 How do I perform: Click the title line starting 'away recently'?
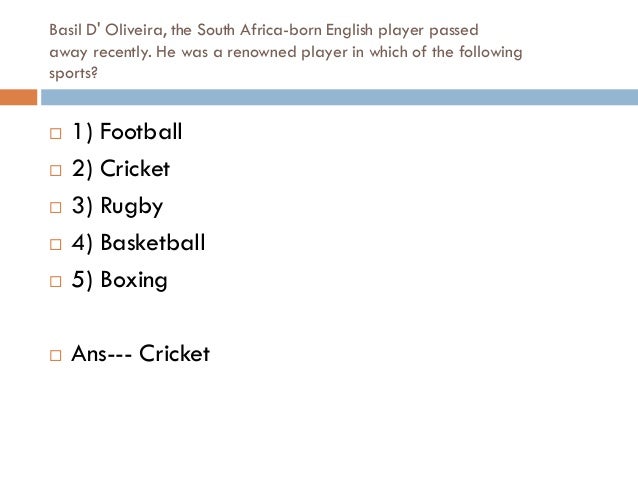pos(286,52)
